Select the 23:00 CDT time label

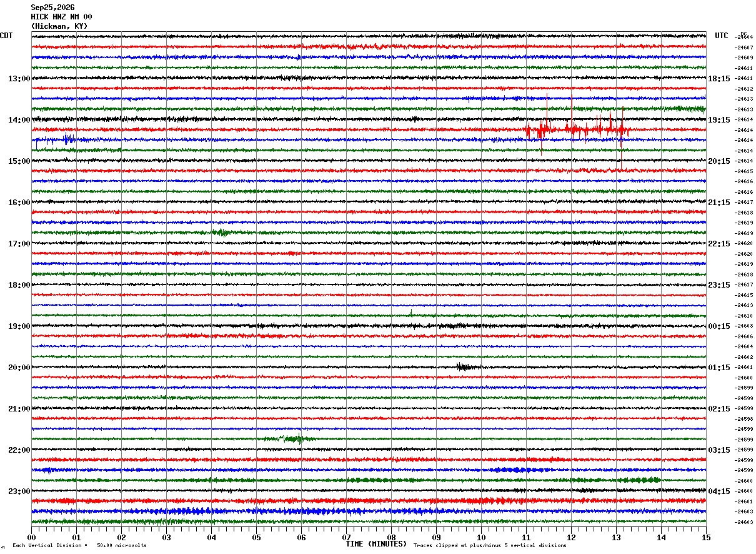[x=19, y=491]
